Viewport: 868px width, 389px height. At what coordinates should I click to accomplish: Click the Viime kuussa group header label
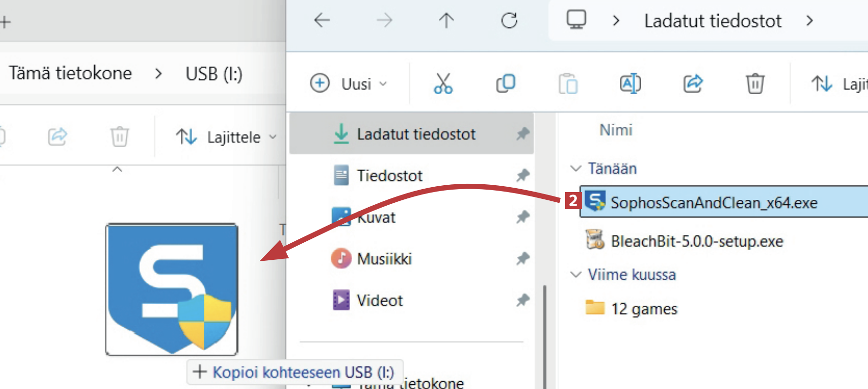pyautogui.click(x=631, y=274)
